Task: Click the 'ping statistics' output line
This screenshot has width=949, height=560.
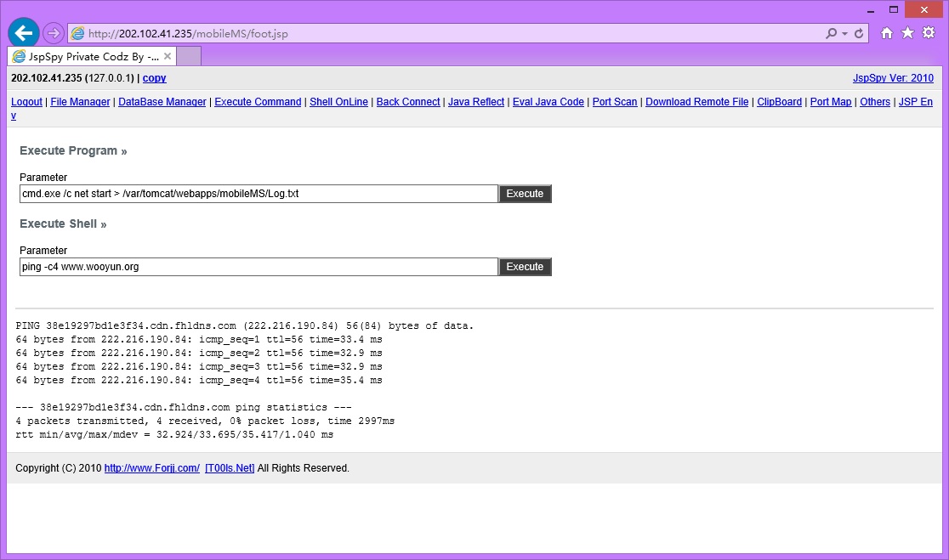Action: coord(184,408)
